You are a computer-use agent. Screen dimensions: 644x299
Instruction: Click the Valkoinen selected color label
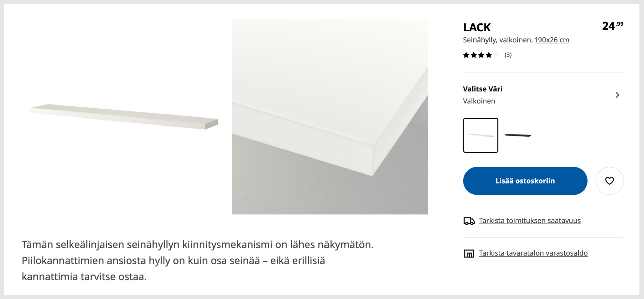[479, 101]
